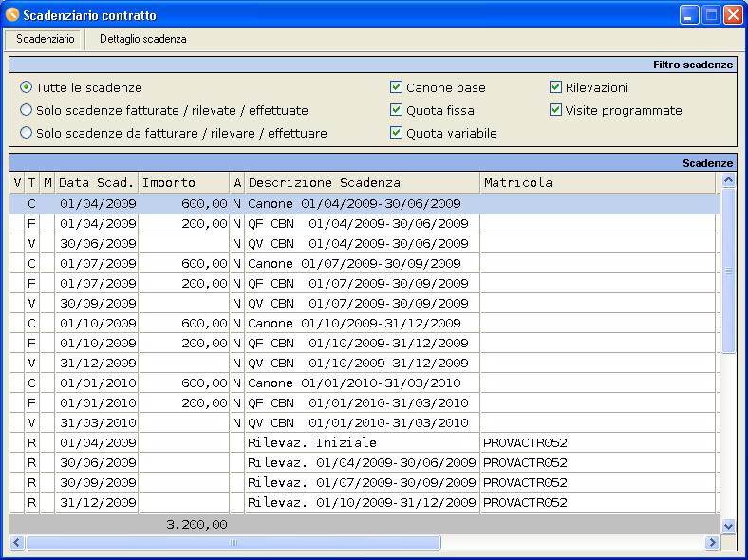
Task: Click the Matricola column header
Action: pyautogui.click(x=598, y=182)
